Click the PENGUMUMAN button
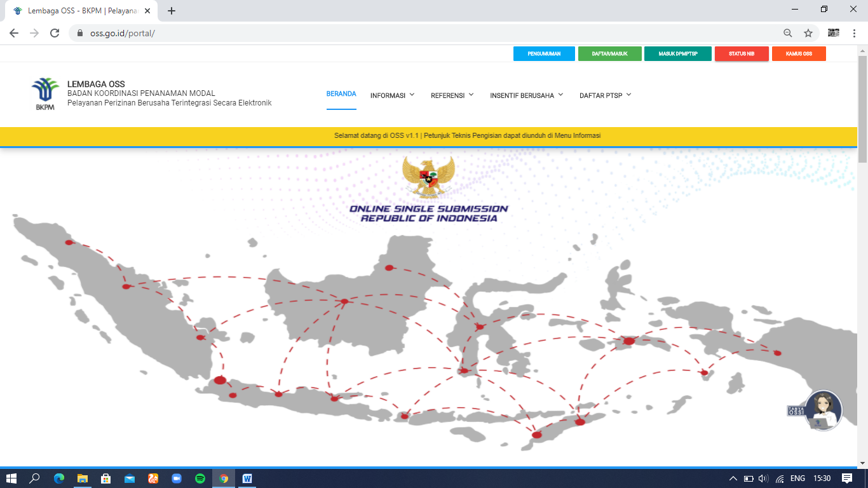This screenshot has height=488, width=868. tap(544, 54)
